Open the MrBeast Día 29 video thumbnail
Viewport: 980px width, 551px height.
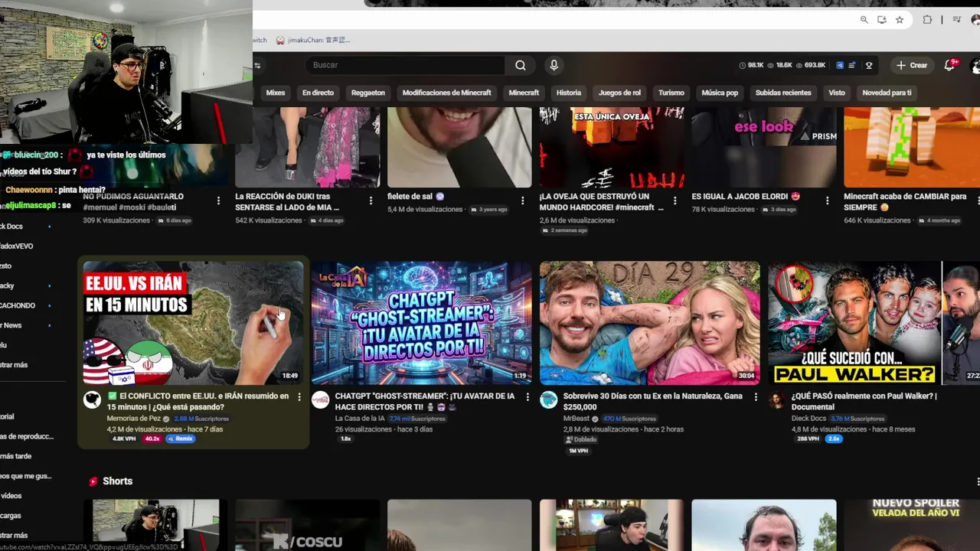tap(650, 322)
